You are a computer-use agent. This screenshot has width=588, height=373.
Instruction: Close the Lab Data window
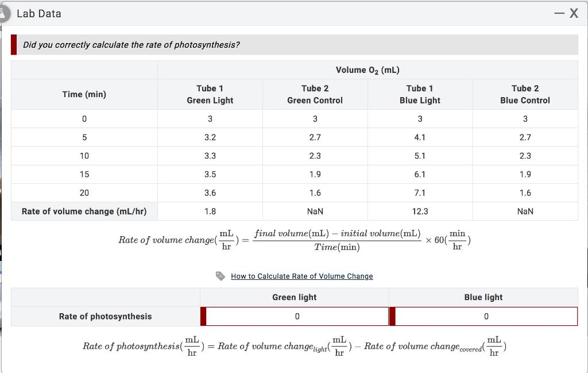[573, 13]
